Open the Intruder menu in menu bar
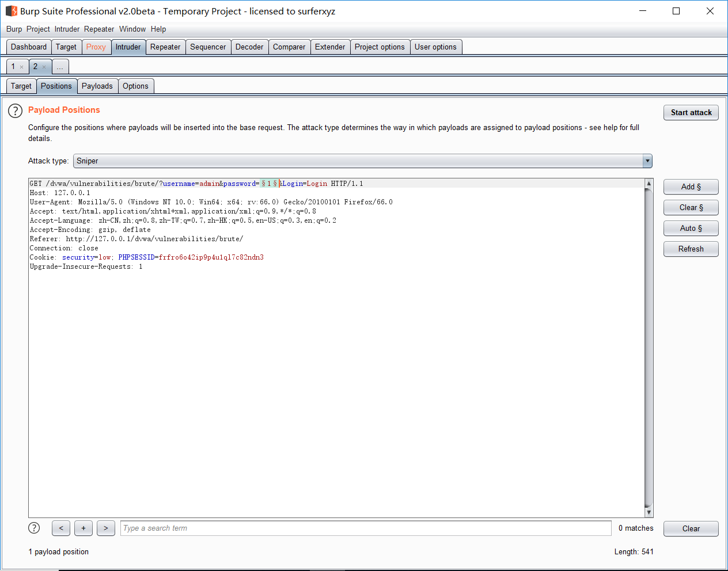Viewport: 728px width, 571px height. pyautogui.click(x=67, y=29)
